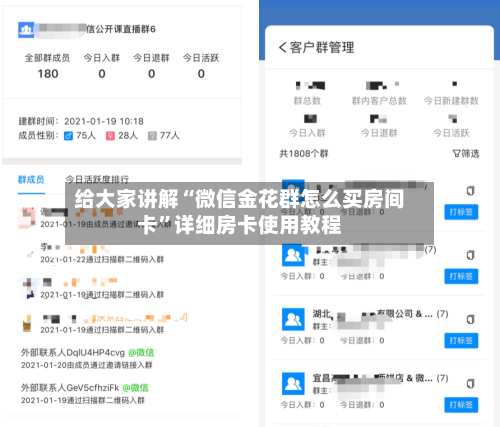500x427 pixels.
Task: Click the 全部群成员 count 180
Action: [x=48, y=74]
